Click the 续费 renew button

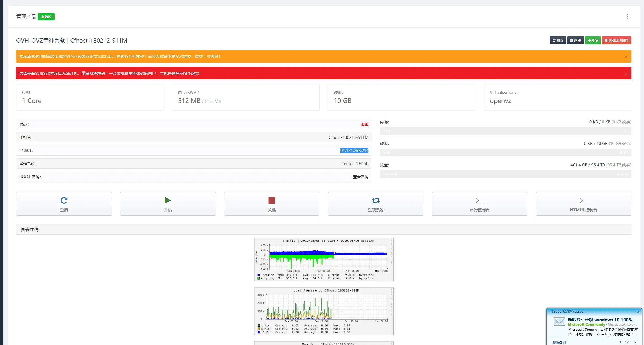click(x=576, y=40)
